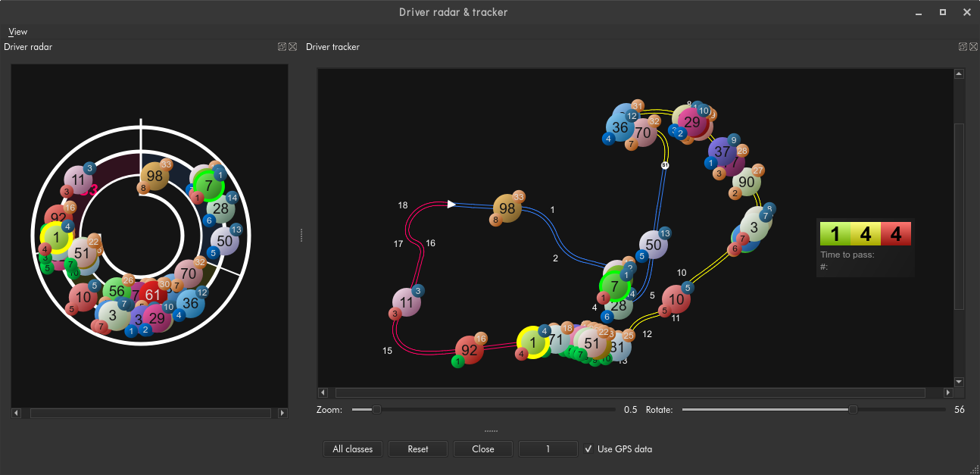The image size is (980, 475).
Task: Click the Rotate slider handle
Action: pos(853,410)
